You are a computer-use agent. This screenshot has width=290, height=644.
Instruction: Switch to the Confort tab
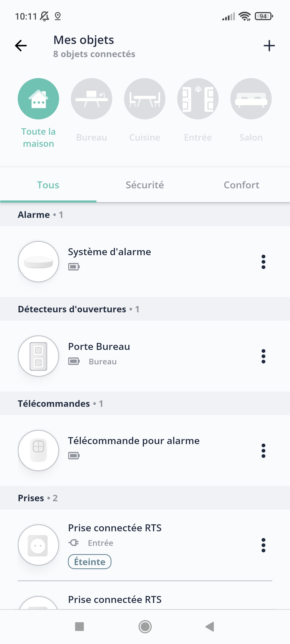point(241,185)
